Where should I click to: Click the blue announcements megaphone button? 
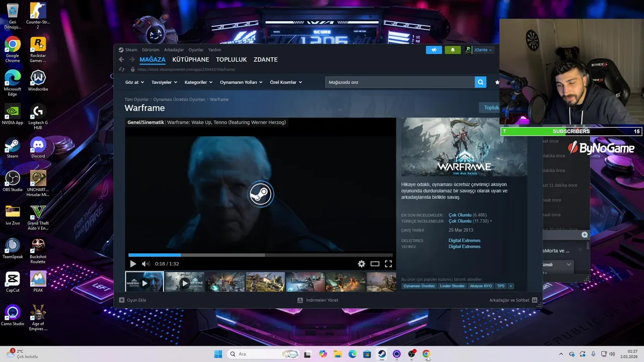click(434, 50)
